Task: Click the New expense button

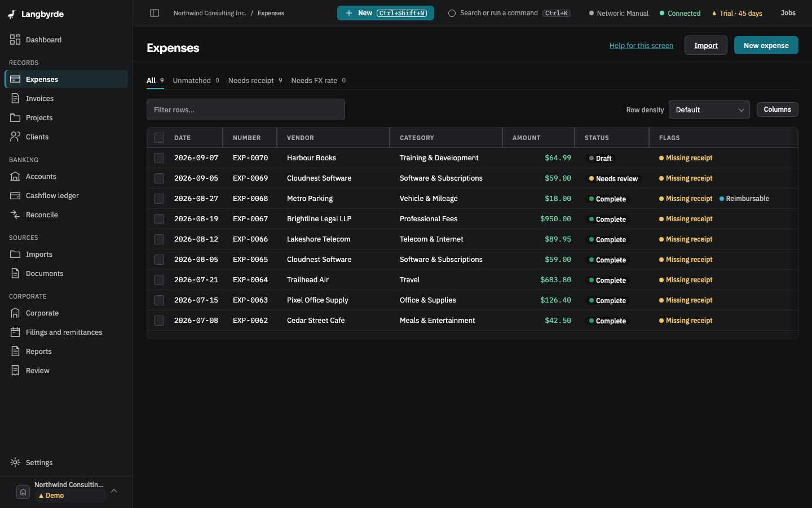Action: pos(766,45)
